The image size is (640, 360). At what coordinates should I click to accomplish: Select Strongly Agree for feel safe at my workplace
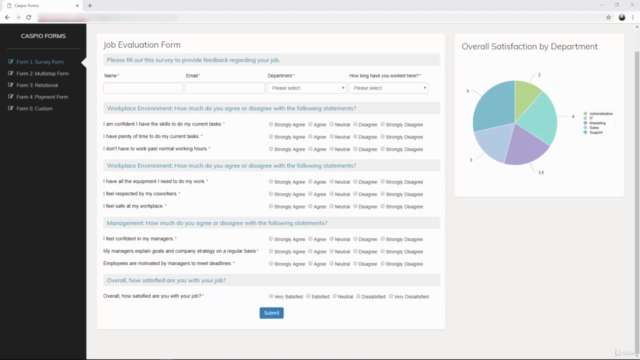click(x=271, y=206)
